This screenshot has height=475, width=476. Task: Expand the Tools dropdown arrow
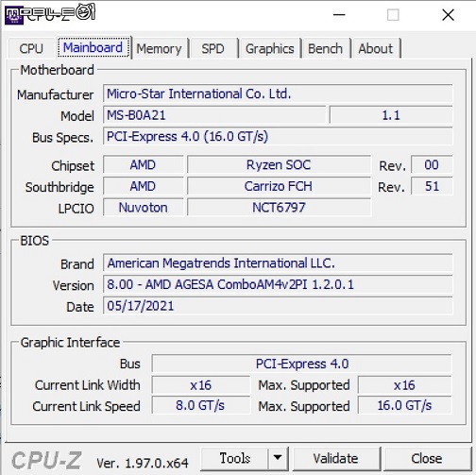(x=278, y=458)
